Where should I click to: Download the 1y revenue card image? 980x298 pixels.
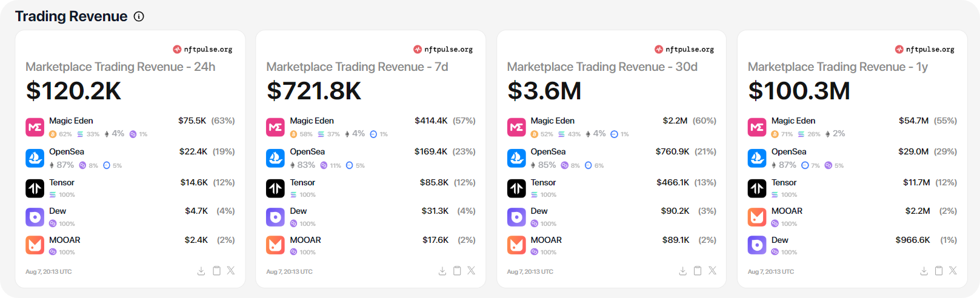[924, 271]
